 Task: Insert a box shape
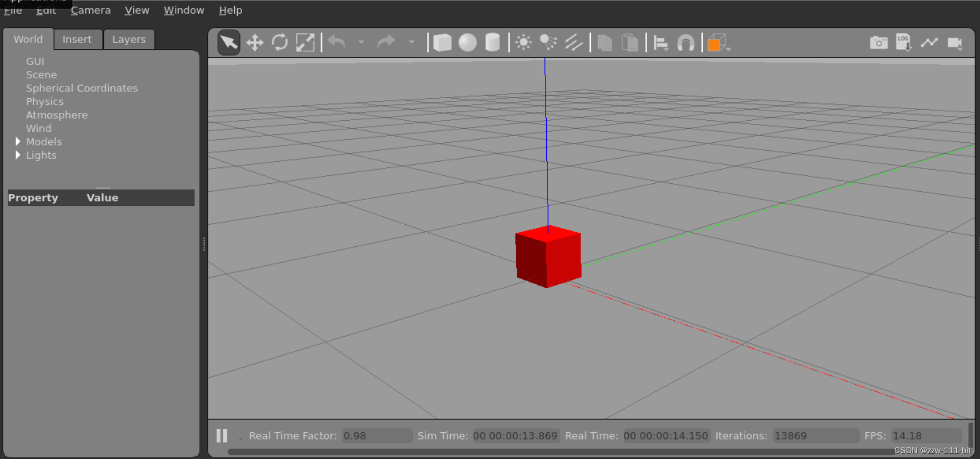(442, 43)
